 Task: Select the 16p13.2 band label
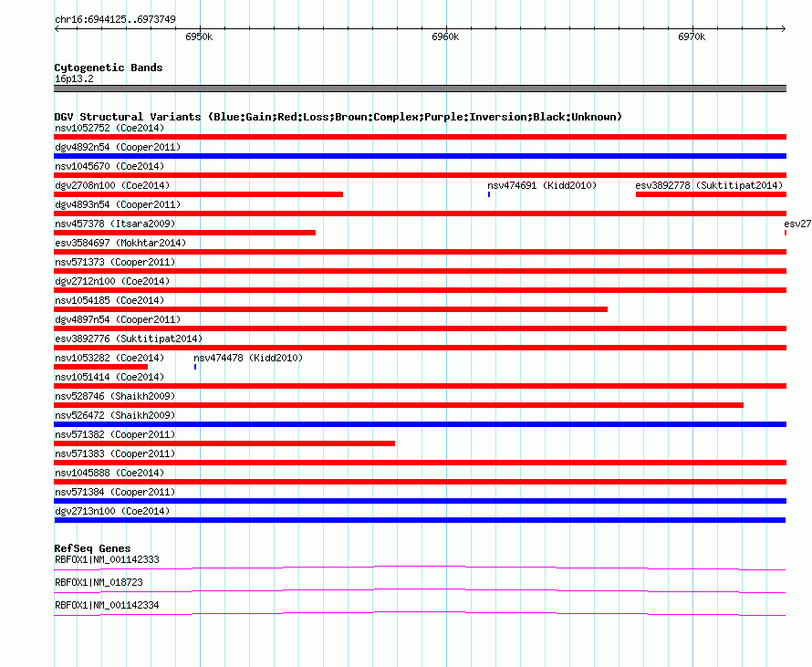coord(74,78)
